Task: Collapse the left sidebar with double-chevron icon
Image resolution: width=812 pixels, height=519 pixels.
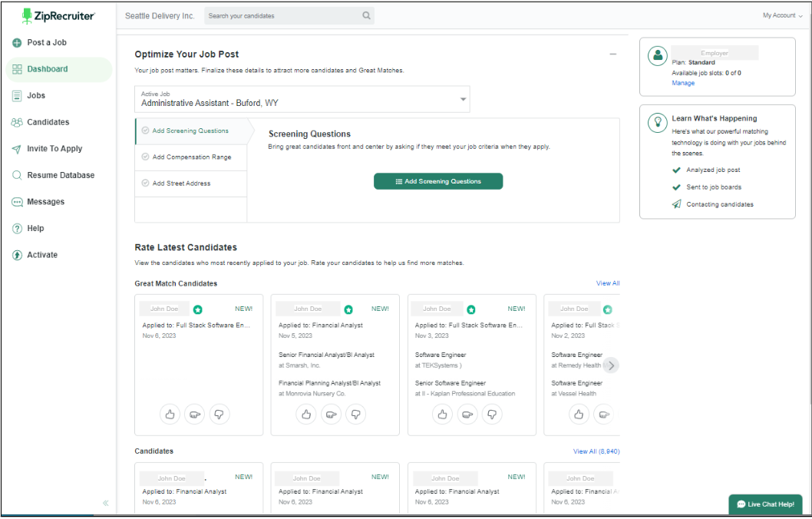Action: click(105, 503)
